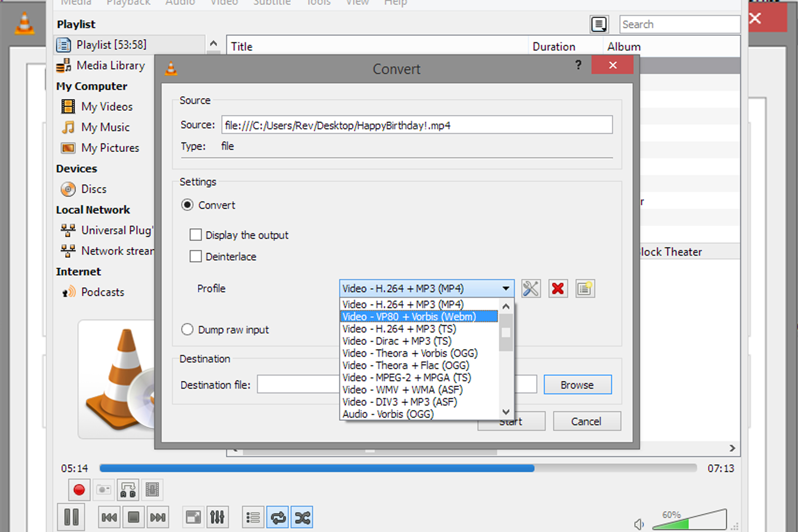Image resolution: width=798 pixels, height=532 pixels.
Task: Click the playlist view mode icon
Action: tap(599, 24)
